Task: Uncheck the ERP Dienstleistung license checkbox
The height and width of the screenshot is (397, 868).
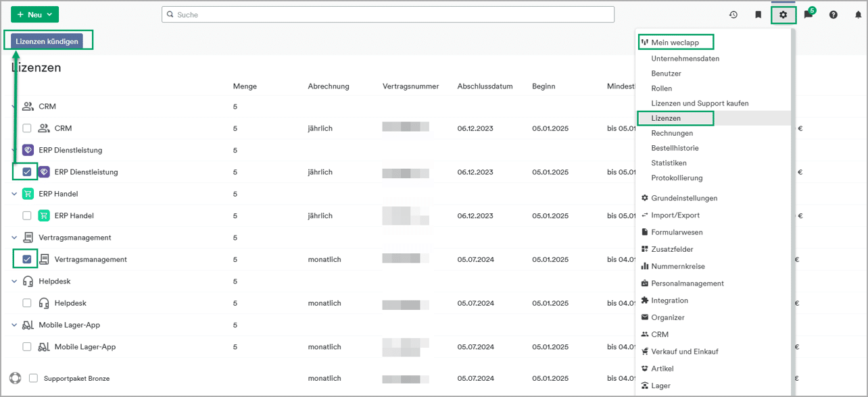Action: 27,172
